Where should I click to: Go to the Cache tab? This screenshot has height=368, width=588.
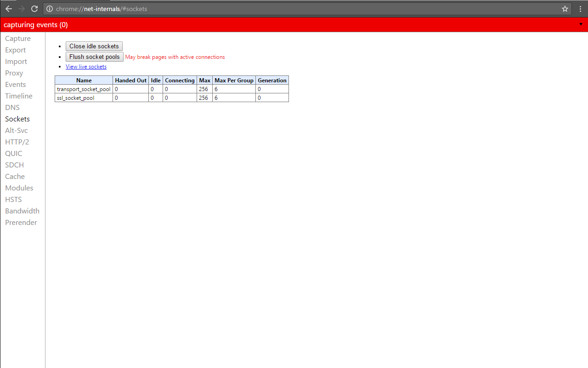(x=15, y=177)
